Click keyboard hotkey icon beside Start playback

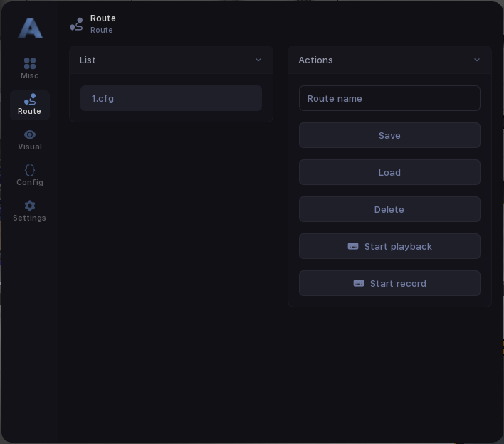[353, 246]
